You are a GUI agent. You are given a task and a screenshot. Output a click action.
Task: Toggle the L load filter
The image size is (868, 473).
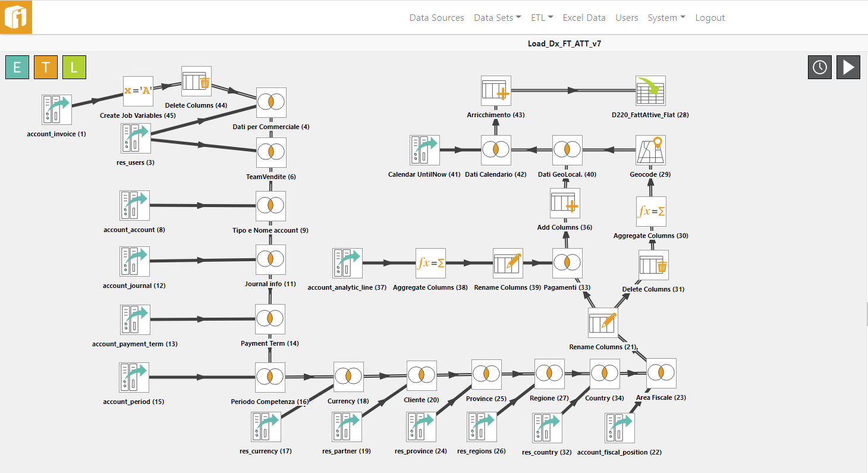point(74,67)
